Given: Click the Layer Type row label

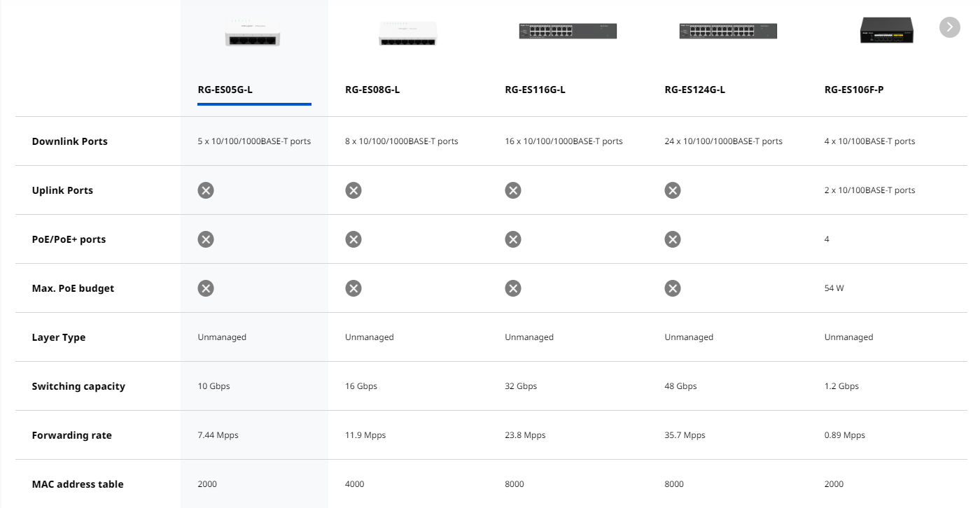Looking at the screenshot, I should pos(59,337).
